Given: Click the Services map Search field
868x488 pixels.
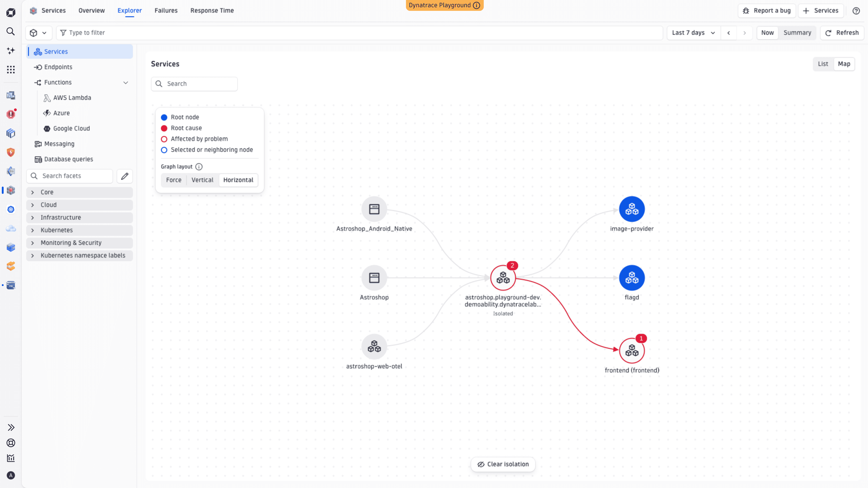Looking at the screenshot, I should (194, 84).
